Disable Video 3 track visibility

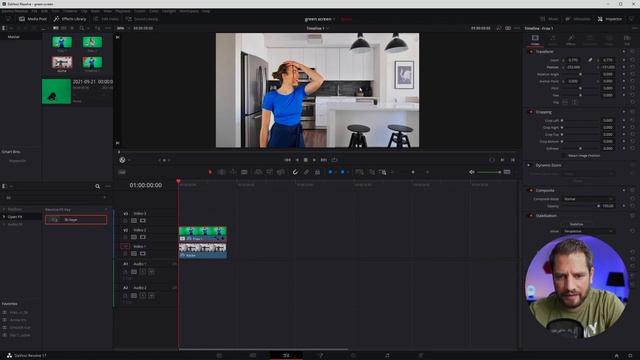click(143, 220)
